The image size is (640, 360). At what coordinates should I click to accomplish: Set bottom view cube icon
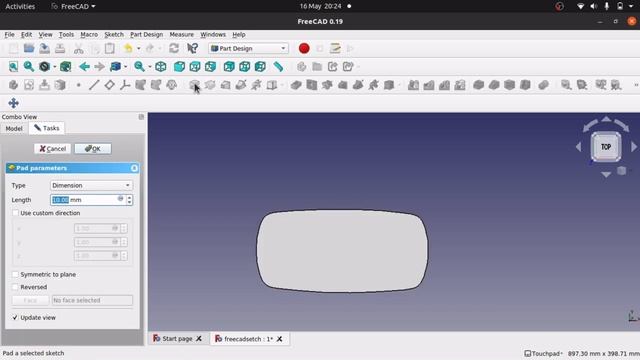click(x=244, y=67)
